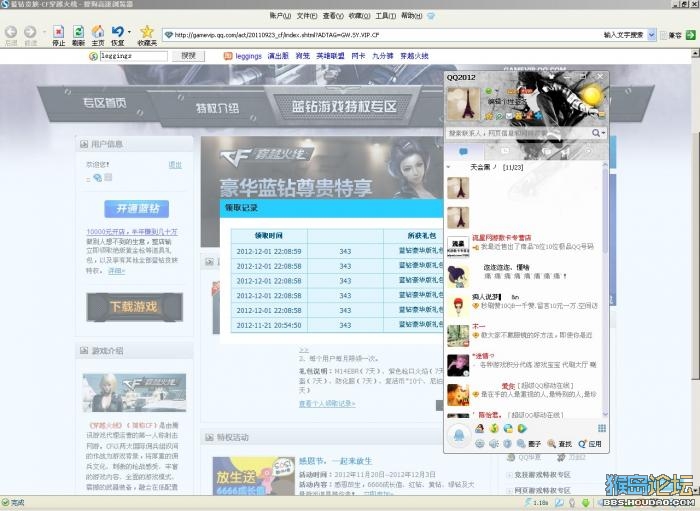700x511 pixels.
Task: Click the leggings search input box
Action: point(133,56)
